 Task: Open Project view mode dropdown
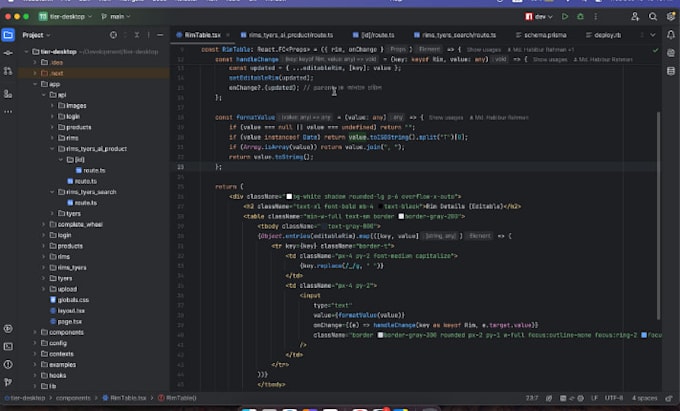[x=36, y=35]
